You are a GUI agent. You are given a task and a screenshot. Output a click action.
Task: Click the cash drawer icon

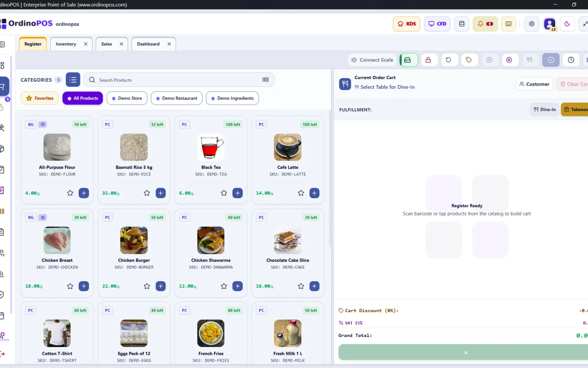coord(408,60)
